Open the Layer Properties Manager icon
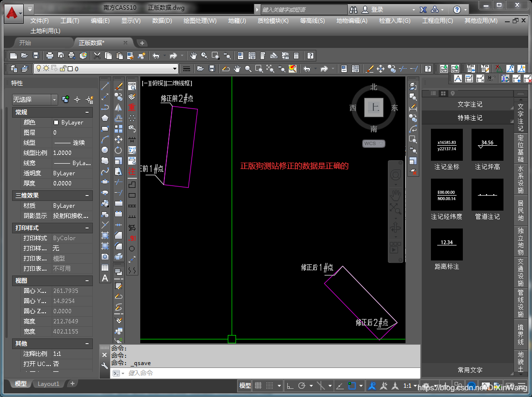This screenshot has width=532, height=397. (x=14, y=69)
